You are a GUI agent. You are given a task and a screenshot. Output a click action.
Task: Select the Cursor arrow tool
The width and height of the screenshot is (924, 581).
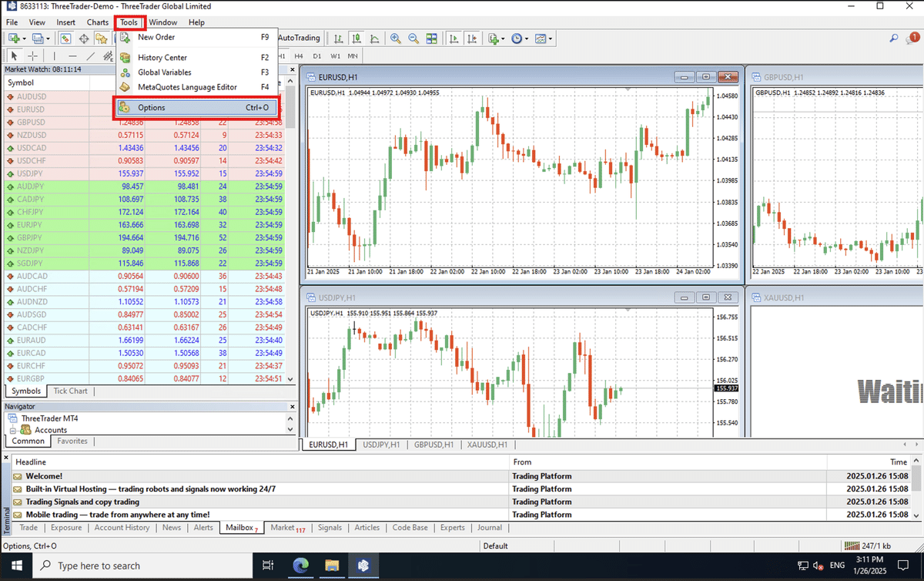pos(14,55)
